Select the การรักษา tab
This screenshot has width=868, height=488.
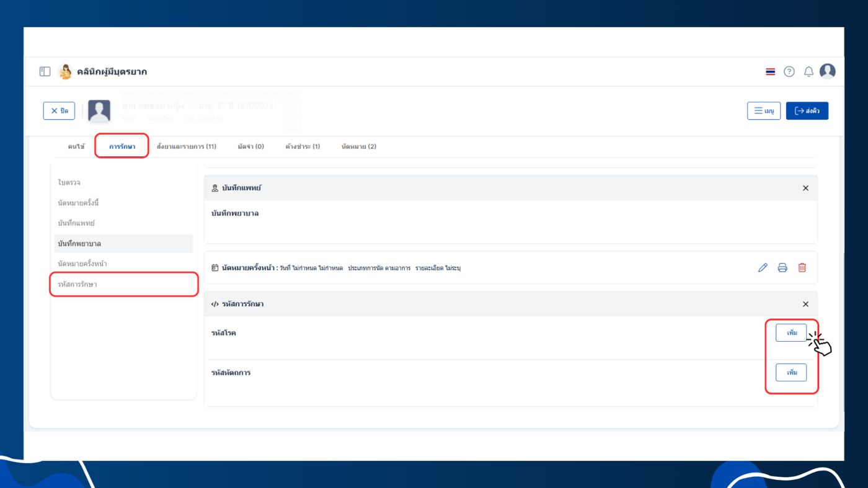122,147
